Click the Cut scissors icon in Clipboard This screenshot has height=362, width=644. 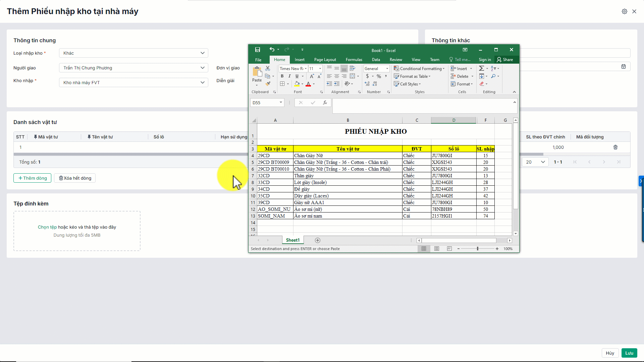[268, 68]
